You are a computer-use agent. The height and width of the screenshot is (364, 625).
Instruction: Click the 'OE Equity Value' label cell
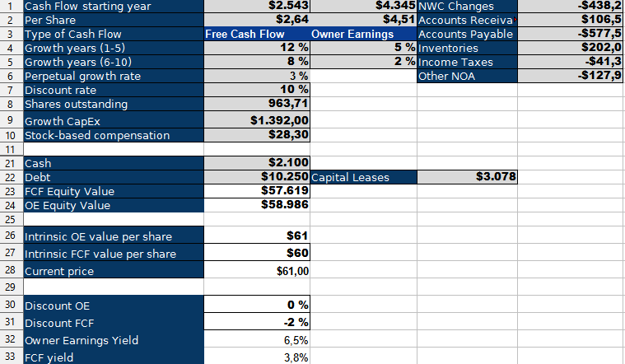click(x=114, y=205)
